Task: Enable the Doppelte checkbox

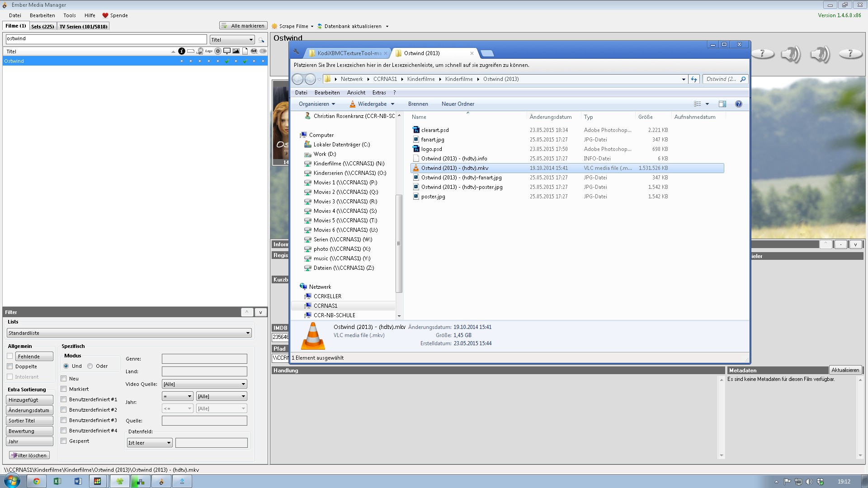Action: click(10, 366)
